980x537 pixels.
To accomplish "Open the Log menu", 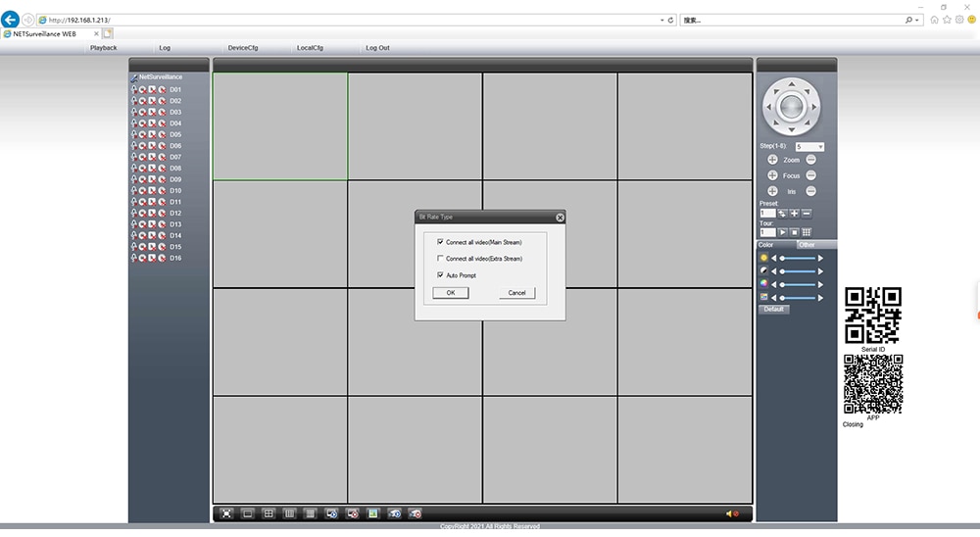I will coord(165,47).
